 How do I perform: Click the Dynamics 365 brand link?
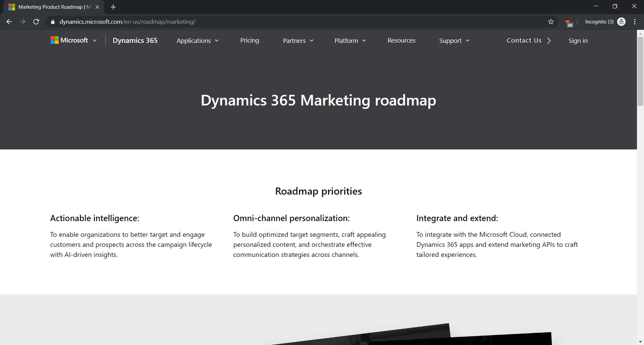pos(135,41)
